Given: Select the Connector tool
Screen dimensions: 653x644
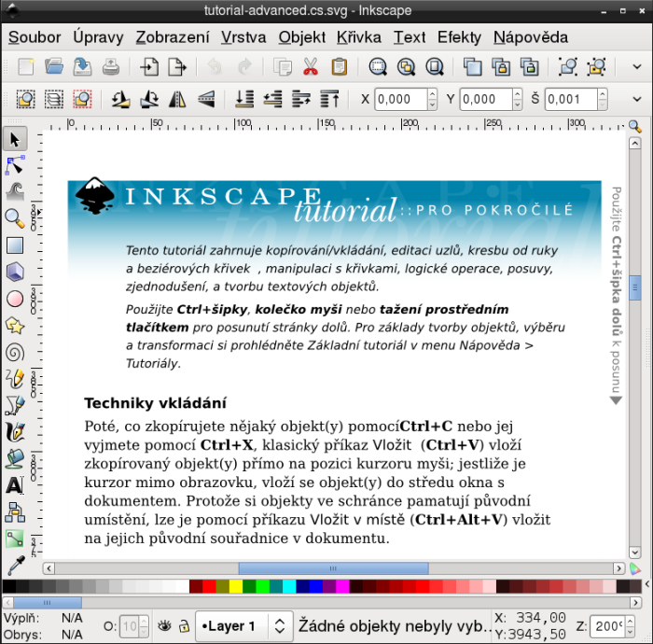Looking at the screenshot, I should (15, 512).
